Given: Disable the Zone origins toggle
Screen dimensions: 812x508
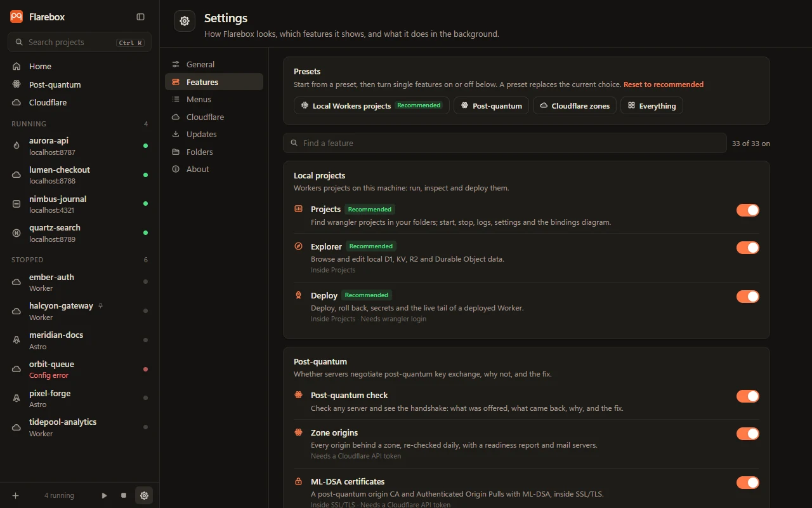Looking at the screenshot, I should tap(748, 434).
